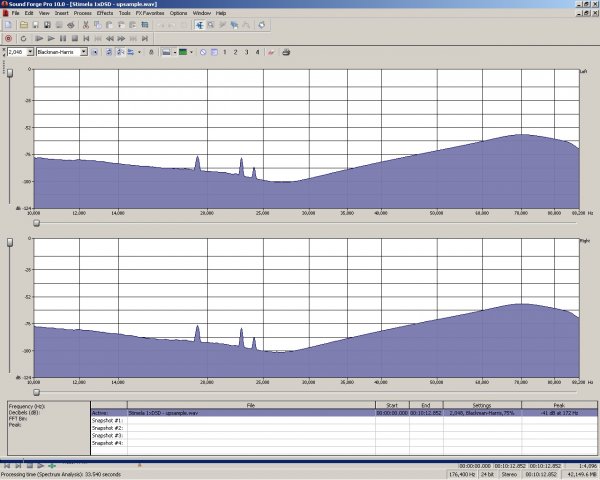This screenshot has height=480, width=600.
Task: Open the FX Favorites menu
Action: click(x=149, y=13)
